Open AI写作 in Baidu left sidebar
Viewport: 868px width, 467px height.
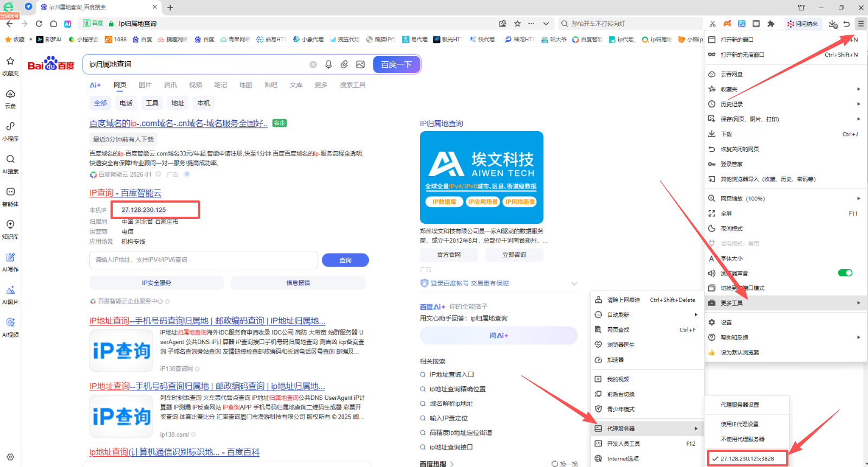tap(10, 262)
